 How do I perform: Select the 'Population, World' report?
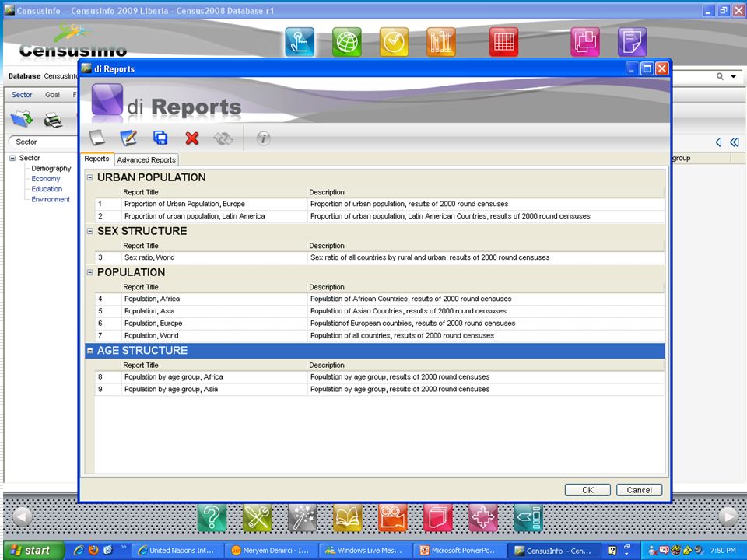380,336
